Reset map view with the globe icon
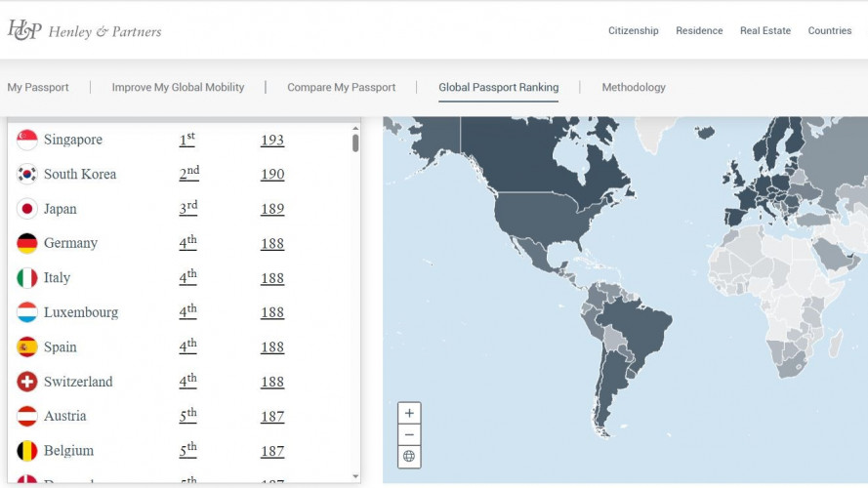868x488 pixels. pos(409,457)
